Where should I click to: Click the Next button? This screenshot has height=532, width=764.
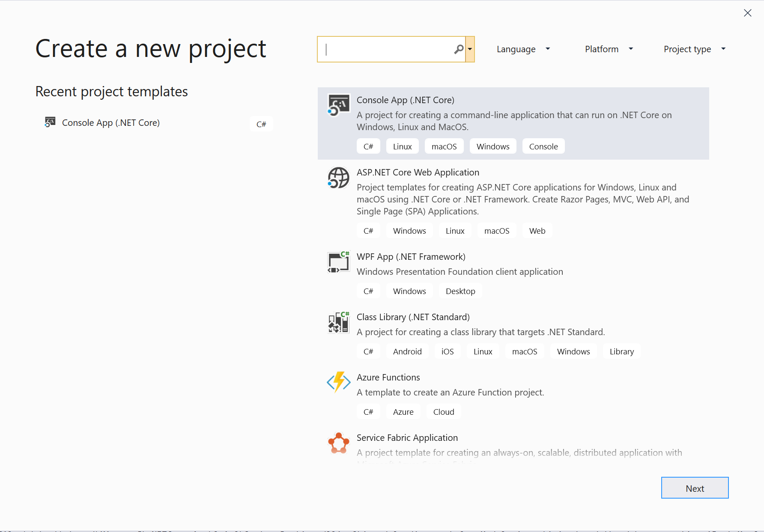tap(695, 488)
